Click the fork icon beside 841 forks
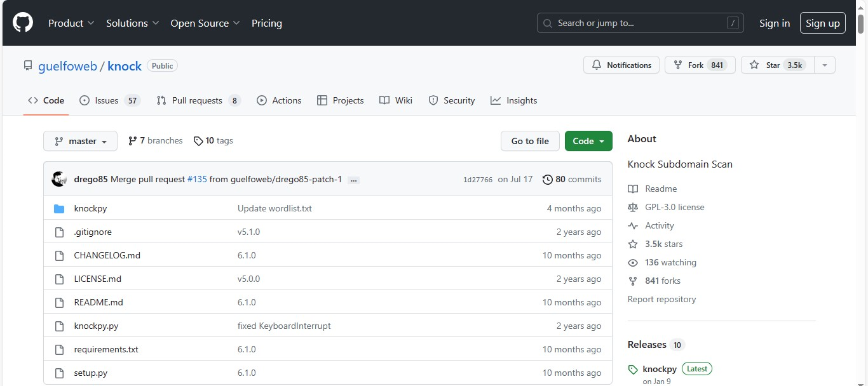868x386 pixels. [x=633, y=281]
